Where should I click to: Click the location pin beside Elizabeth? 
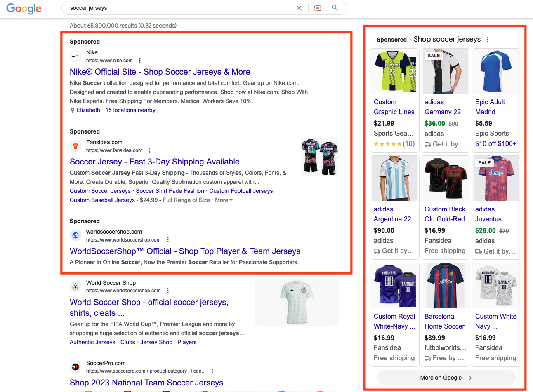[x=71, y=110]
